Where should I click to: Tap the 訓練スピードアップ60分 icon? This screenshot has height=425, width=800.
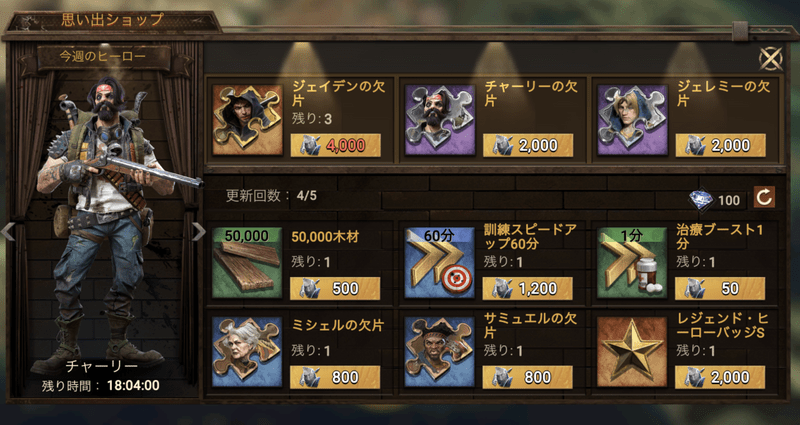tap(439, 263)
